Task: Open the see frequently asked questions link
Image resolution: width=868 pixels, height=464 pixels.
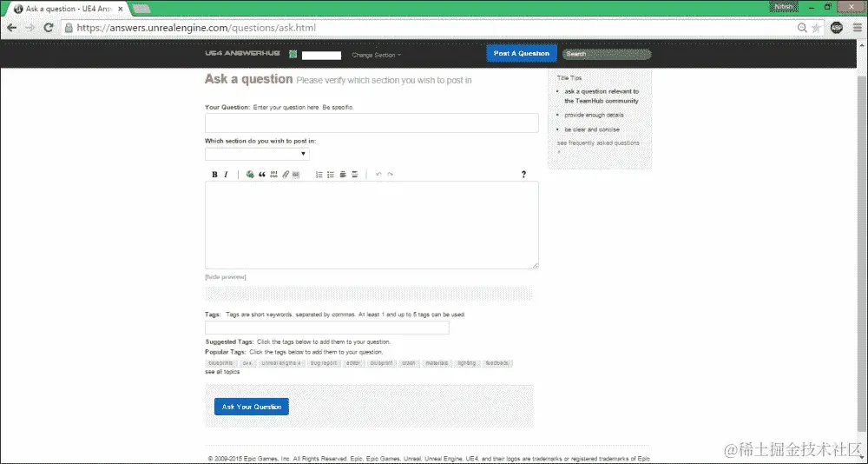Action: click(x=598, y=143)
